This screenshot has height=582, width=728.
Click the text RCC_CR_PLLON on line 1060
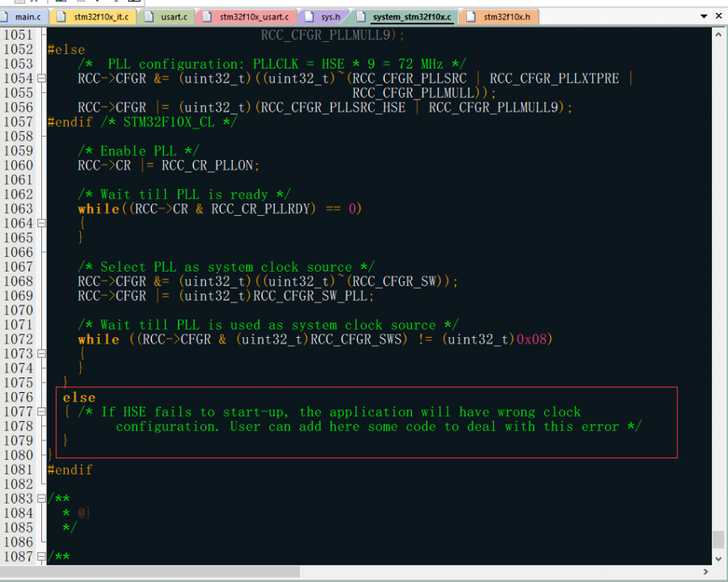(x=208, y=166)
